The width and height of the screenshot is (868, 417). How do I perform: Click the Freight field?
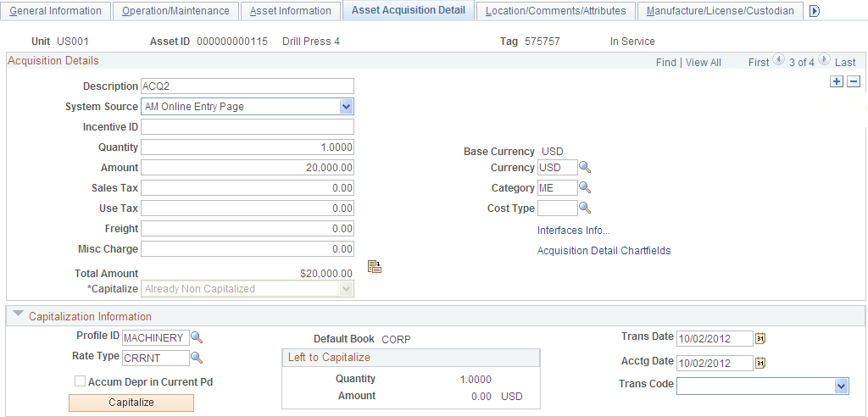pos(248,229)
